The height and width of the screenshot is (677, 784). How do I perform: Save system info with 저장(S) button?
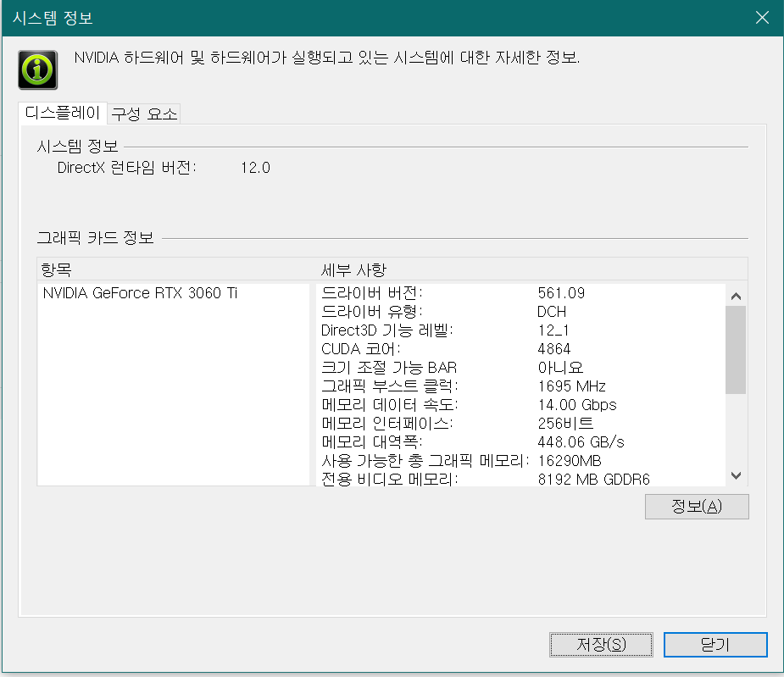601,644
